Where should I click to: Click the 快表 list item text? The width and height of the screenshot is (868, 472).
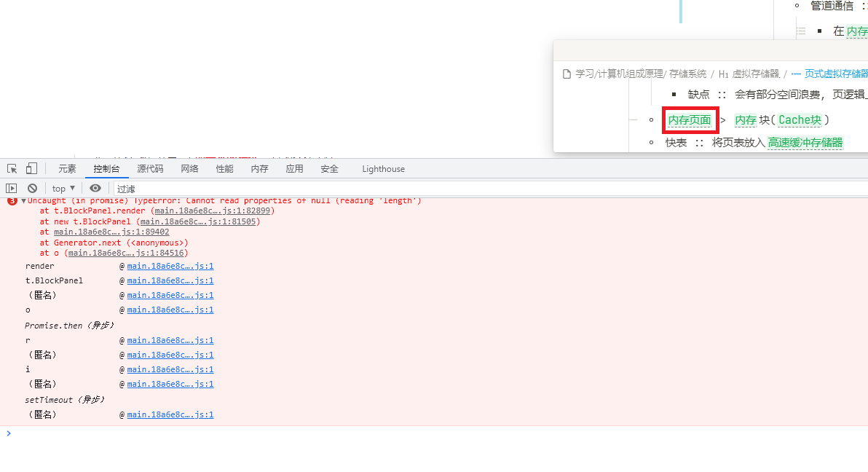676,143
